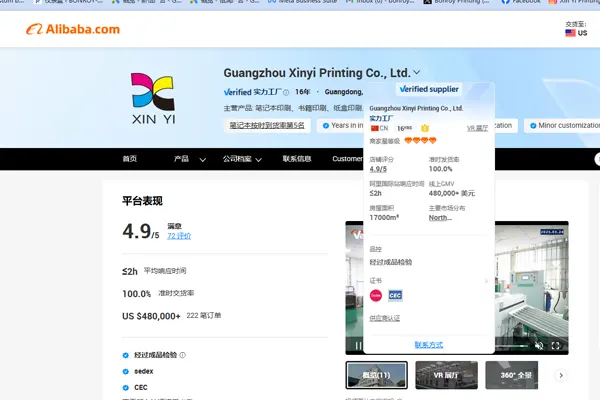600x400 pixels.
Task: Select the 360° 全景 thumbnail
Action: click(x=512, y=375)
